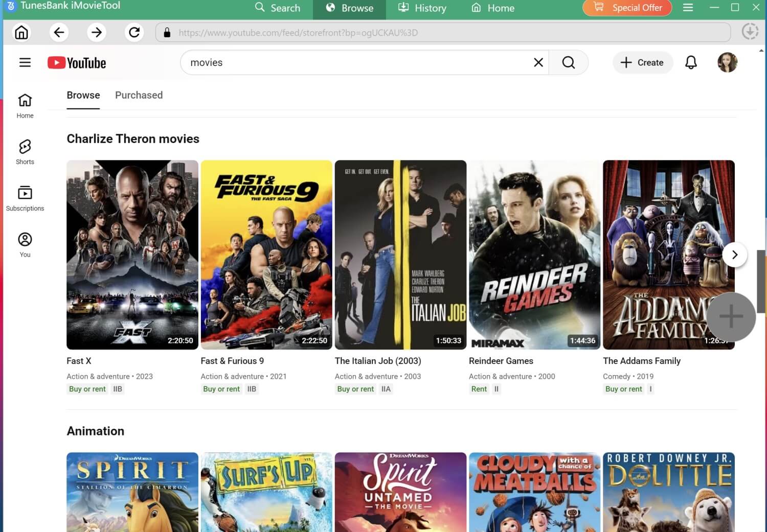The height and width of the screenshot is (532, 767).
Task: Click The Italian Job (2003) title
Action: point(378,361)
